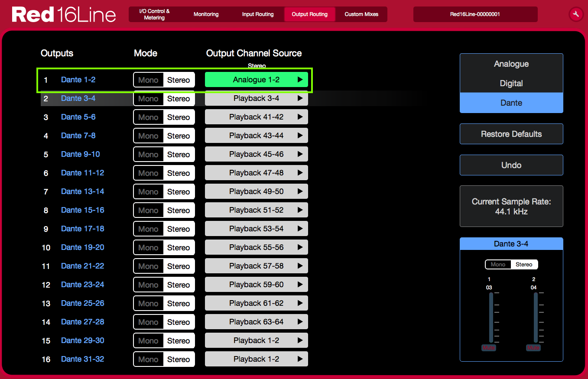Open the Playback 3-4 source dropdown

257,98
